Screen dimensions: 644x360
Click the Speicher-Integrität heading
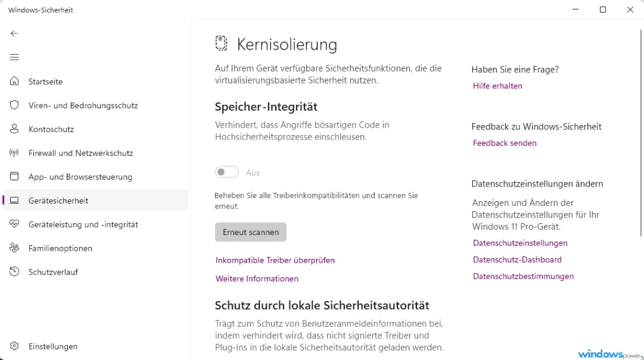[x=266, y=107]
